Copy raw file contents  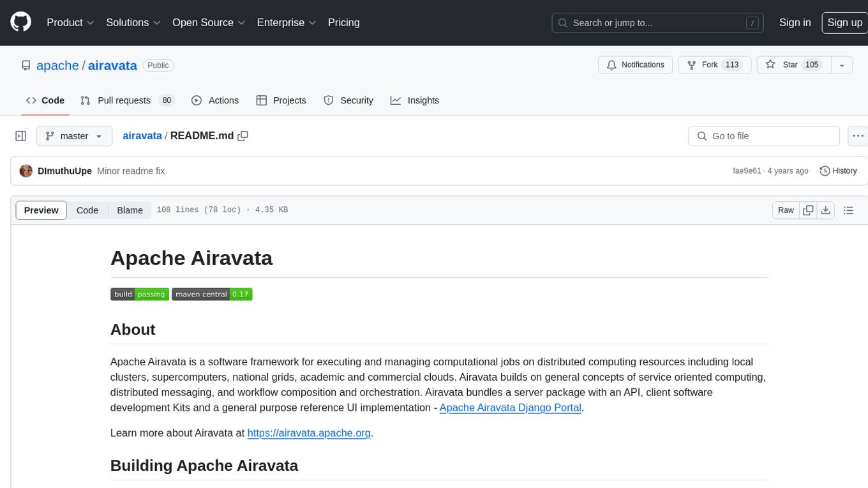pyautogui.click(x=809, y=210)
